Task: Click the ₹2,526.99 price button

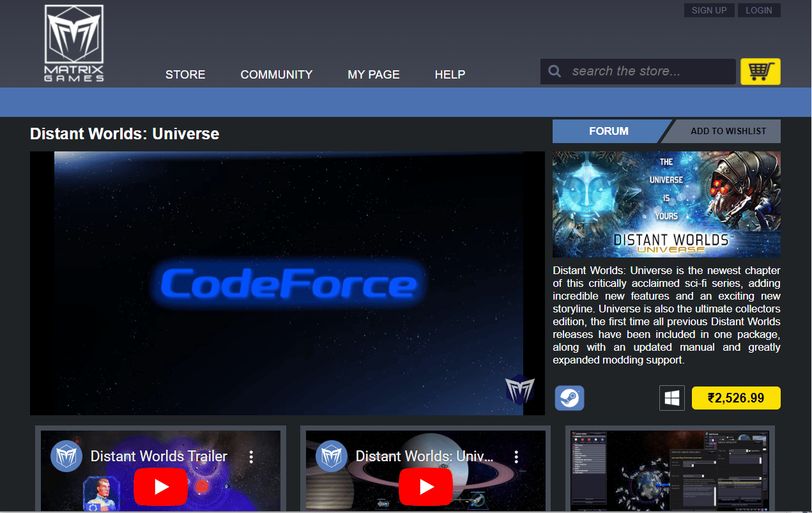Action: 736,398
